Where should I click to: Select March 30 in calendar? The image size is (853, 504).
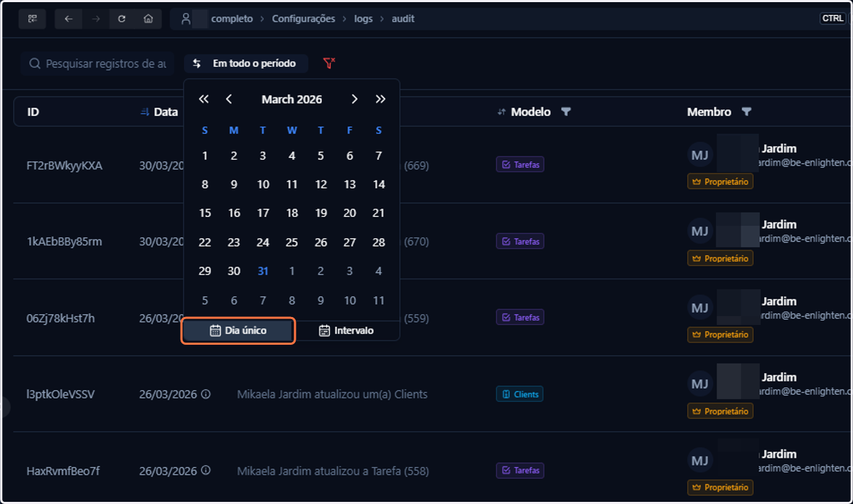point(234,272)
